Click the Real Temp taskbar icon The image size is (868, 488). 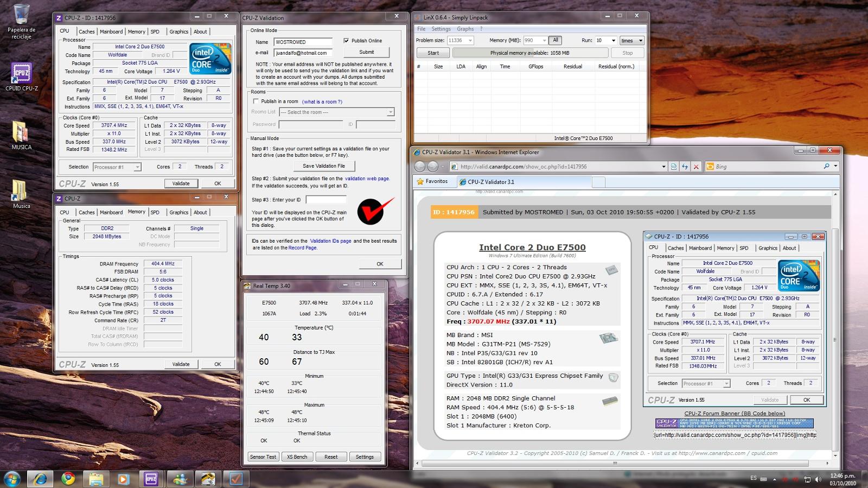[208, 479]
